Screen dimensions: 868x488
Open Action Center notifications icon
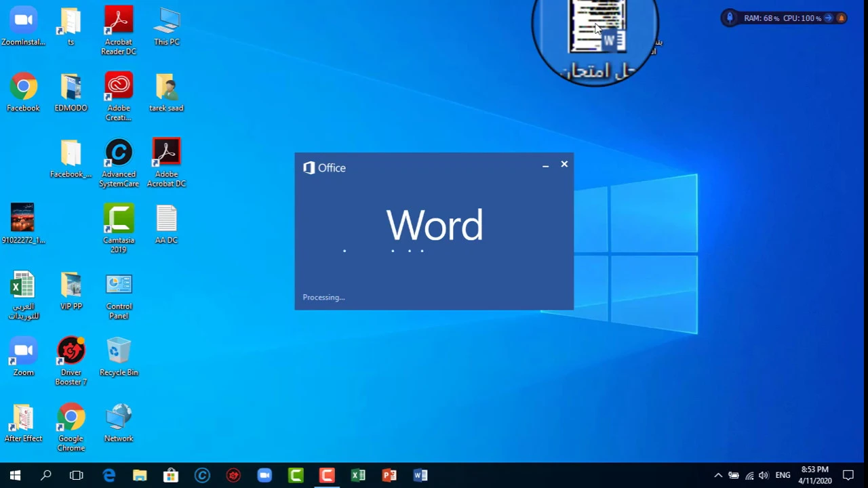[x=848, y=475]
